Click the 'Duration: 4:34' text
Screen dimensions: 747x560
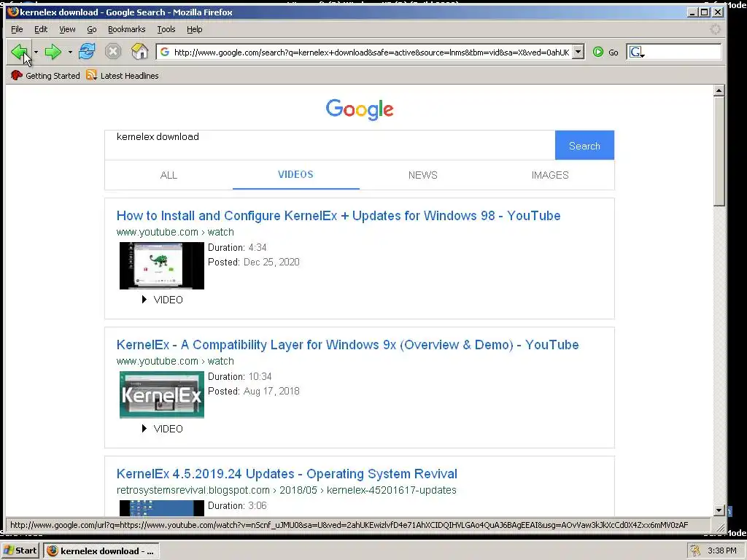point(237,248)
